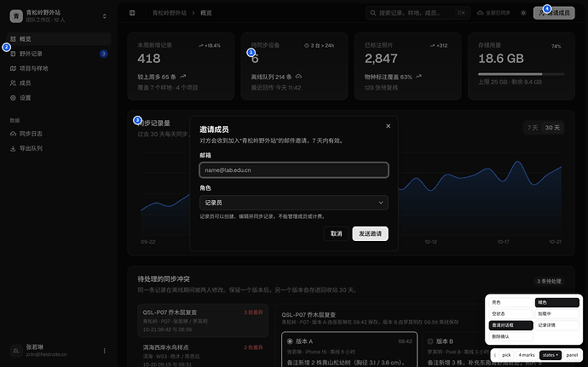Click the cloud icon next to 离线队列 214 条
This screenshot has height=367, width=588.
pyautogui.click(x=298, y=77)
